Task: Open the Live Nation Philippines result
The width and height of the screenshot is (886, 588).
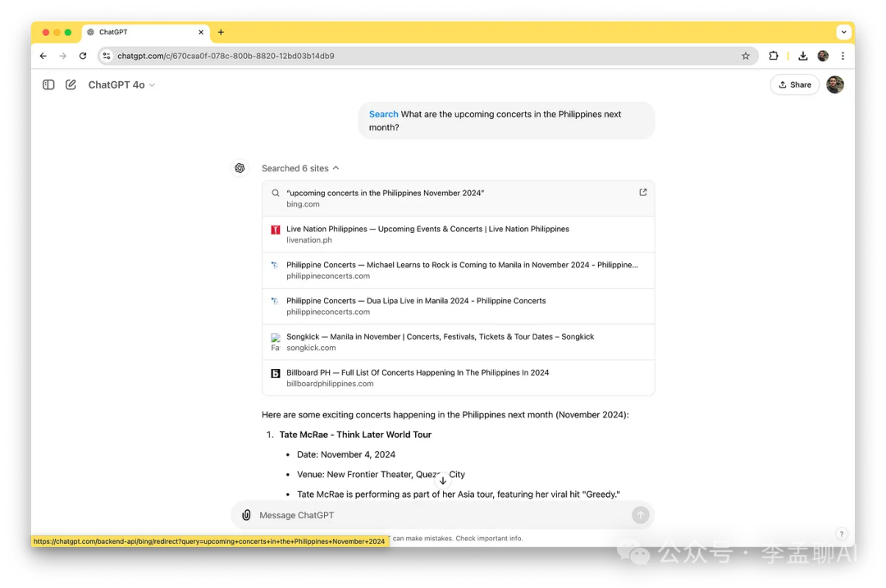Action: (x=427, y=234)
